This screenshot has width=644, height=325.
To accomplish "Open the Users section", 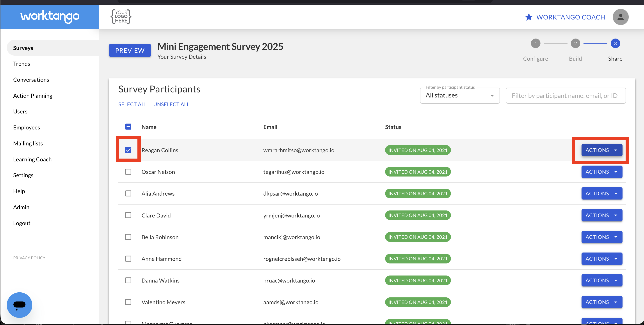I will click(x=20, y=111).
